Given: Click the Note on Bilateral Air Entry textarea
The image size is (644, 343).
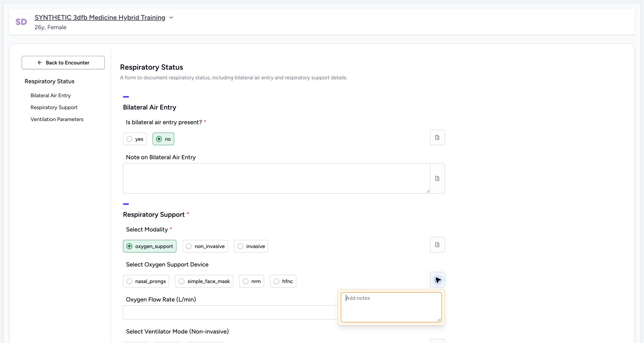Looking at the screenshot, I should (277, 178).
